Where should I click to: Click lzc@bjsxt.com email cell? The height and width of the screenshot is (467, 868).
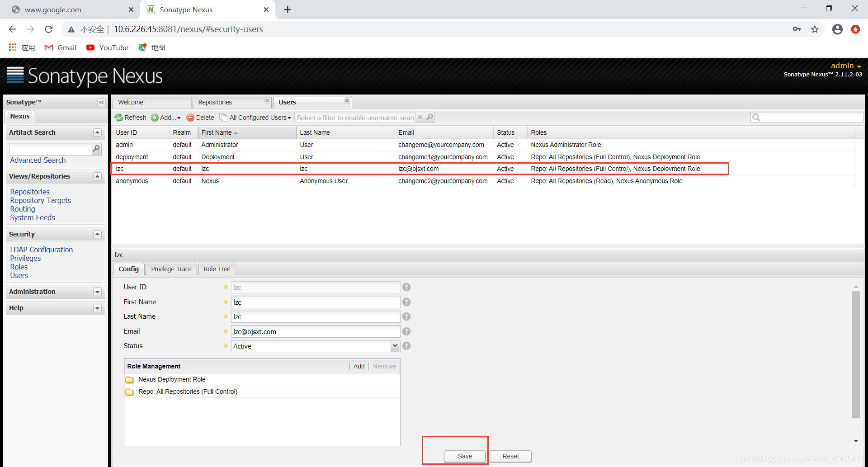click(x=418, y=169)
